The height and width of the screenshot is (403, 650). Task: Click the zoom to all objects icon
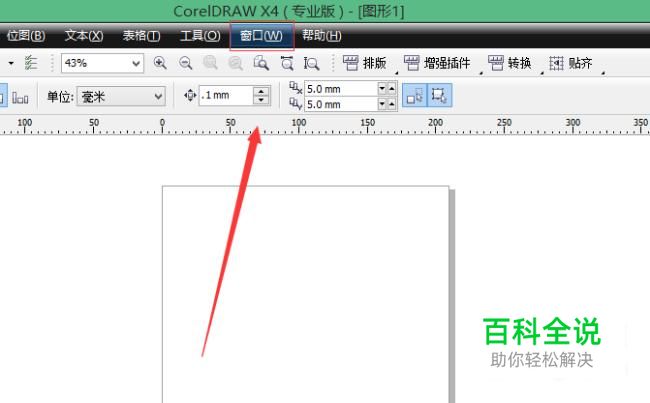coord(236,63)
